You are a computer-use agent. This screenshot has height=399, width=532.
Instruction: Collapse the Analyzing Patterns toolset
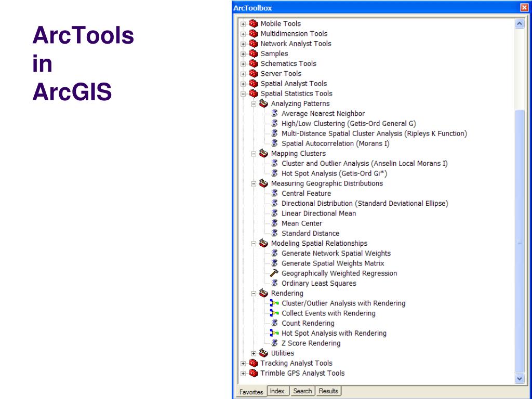[x=254, y=104]
